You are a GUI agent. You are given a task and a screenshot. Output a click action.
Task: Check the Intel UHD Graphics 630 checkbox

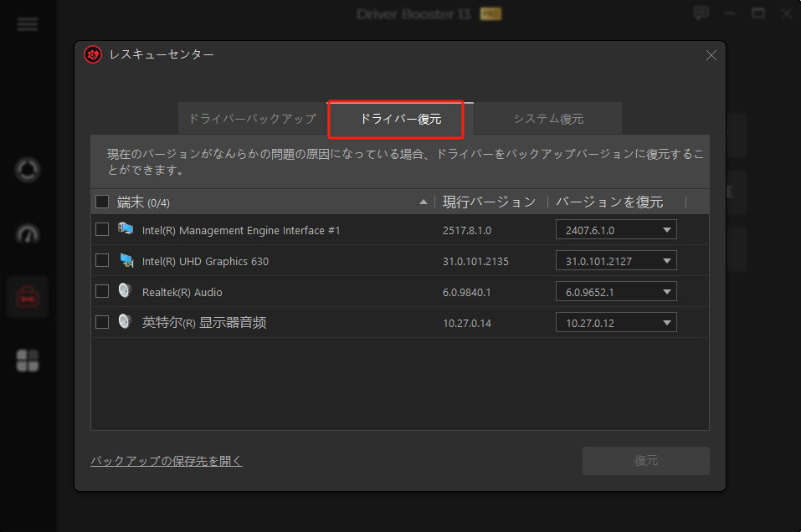(102, 260)
